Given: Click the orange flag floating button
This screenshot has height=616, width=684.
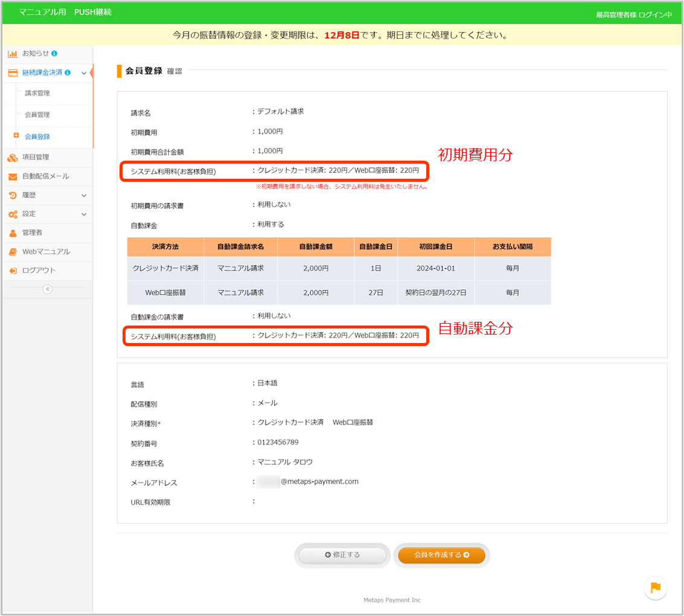Looking at the screenshot, I should pos(655,588).
